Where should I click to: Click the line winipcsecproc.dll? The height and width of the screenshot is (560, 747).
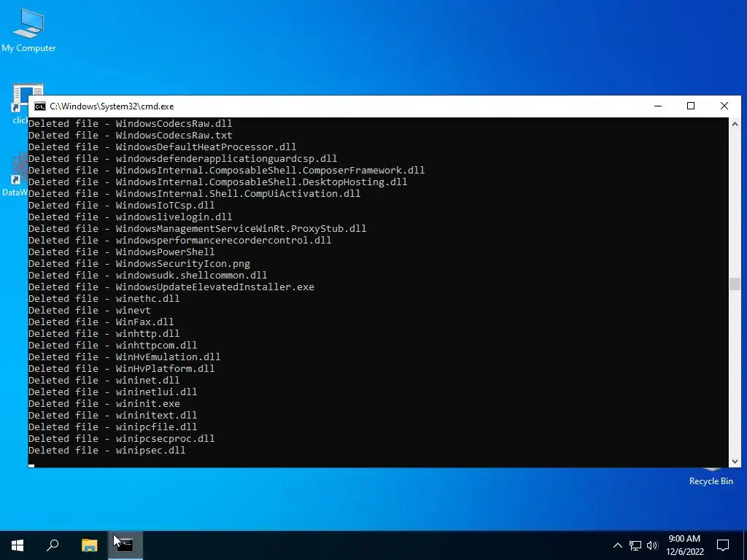122,438
